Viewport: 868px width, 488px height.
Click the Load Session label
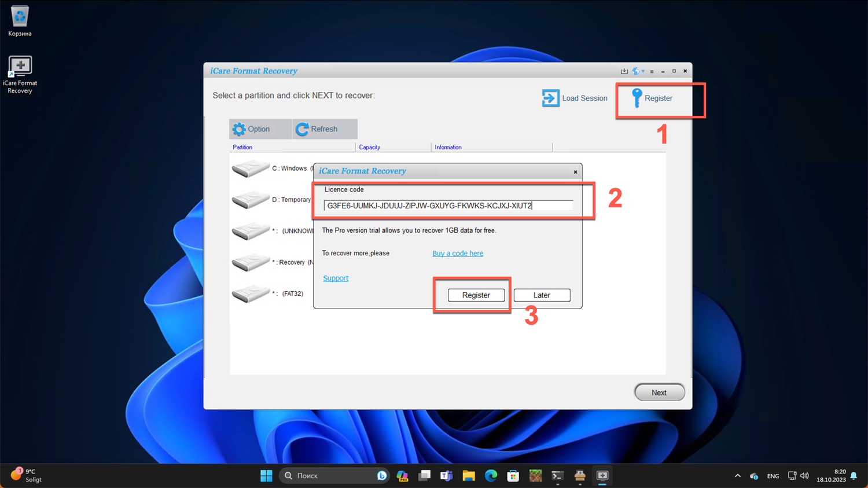(x=585, y=98)
